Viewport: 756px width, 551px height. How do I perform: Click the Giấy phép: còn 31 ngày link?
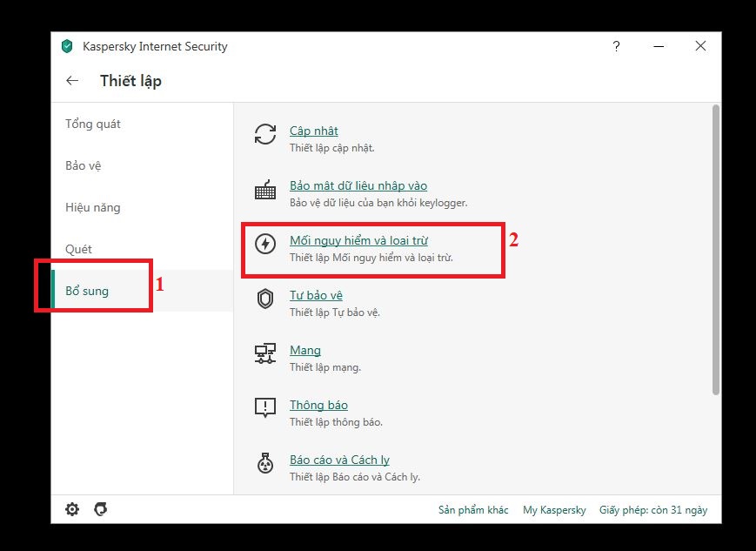point(653,510)
